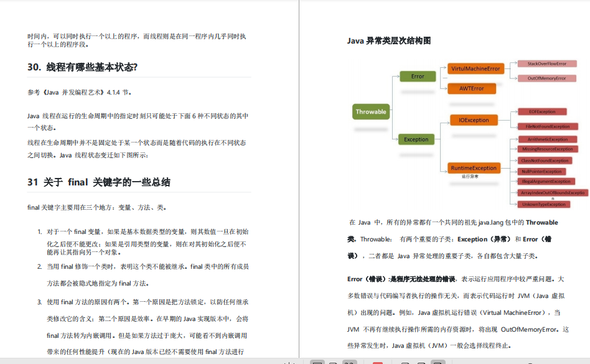Click the line starting "线程在生命周期中并不是固定"
Viewport: 590px width, 364px height.
[x=137, y=142]
